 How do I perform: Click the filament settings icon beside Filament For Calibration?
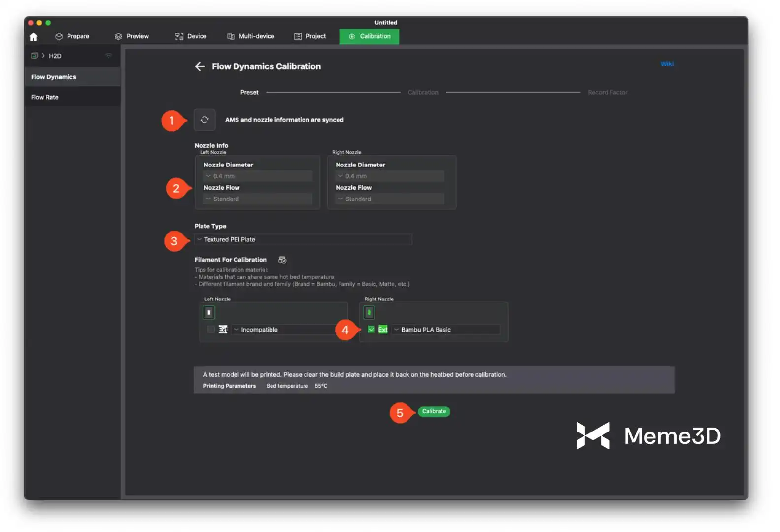click(x=282, y=260)
